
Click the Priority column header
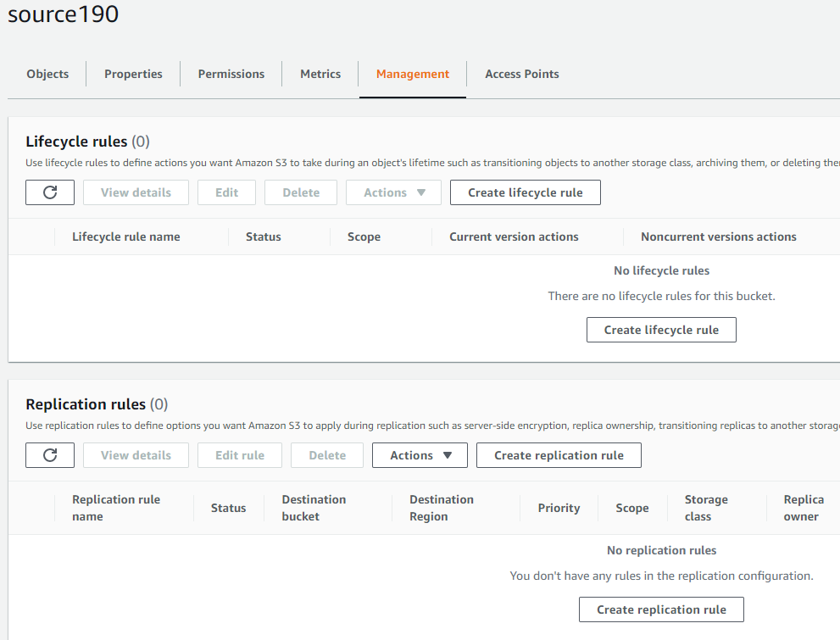point(559,508)
